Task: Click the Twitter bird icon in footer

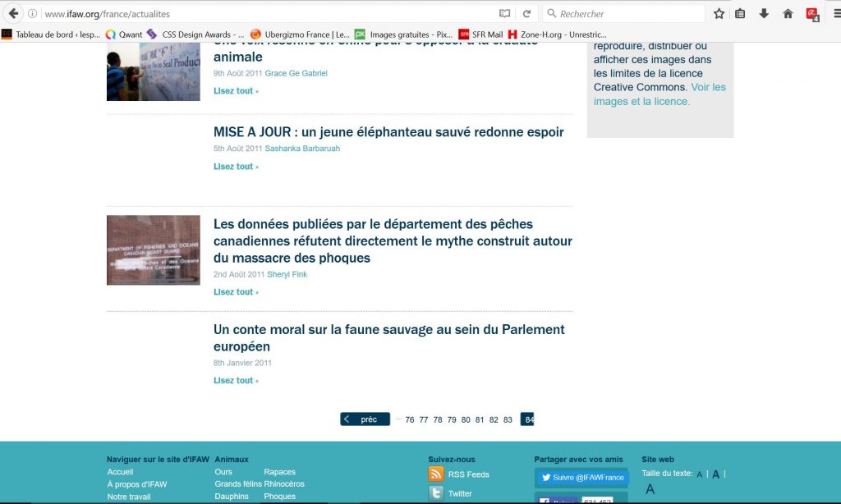Action: (x=436, y=493)
